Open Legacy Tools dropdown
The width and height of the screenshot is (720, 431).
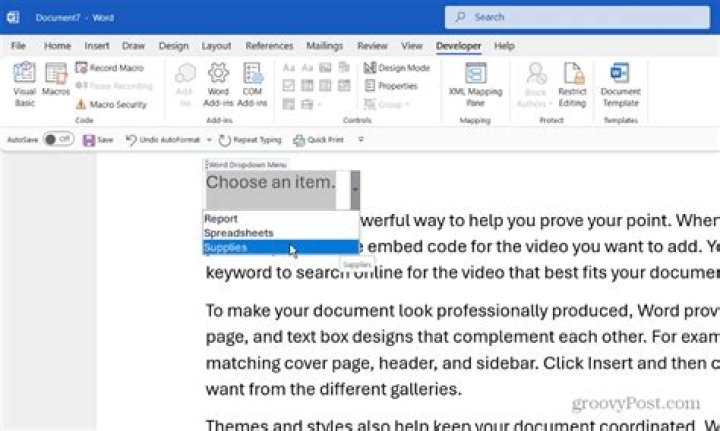pyautogui.click(x=311, y=105)
